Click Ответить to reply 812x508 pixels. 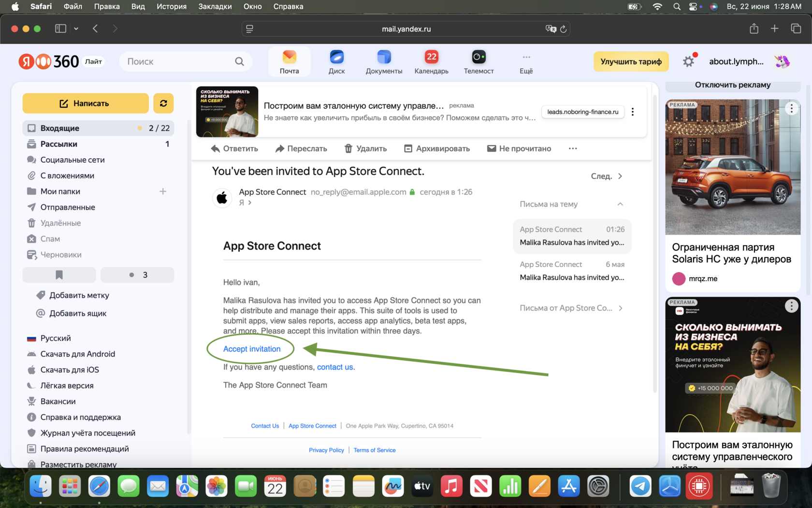234,149
